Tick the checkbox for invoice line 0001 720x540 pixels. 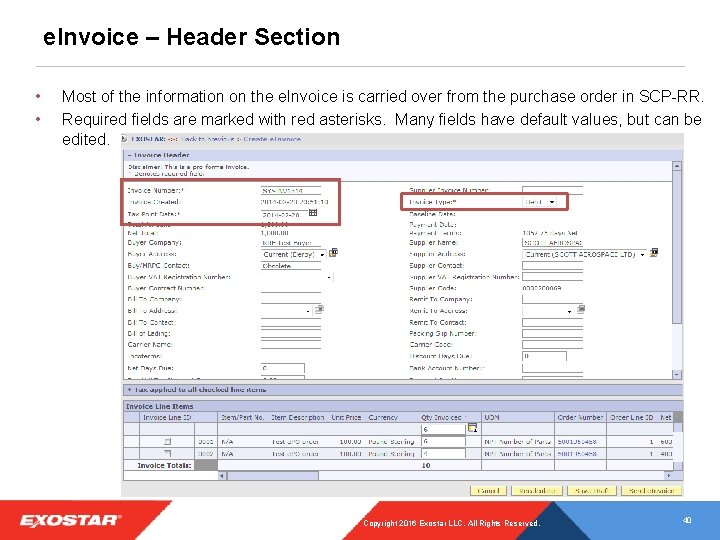(168, 441)
